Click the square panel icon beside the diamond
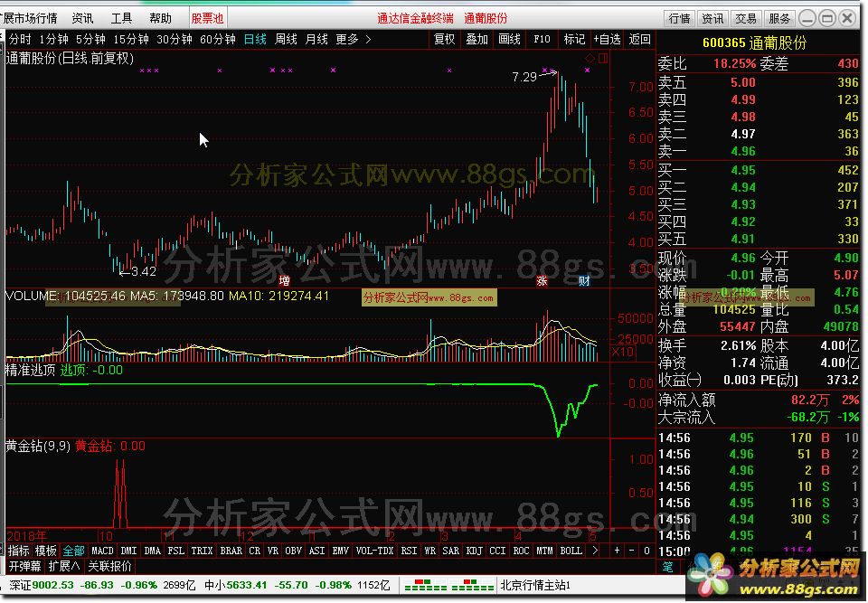The image size is (868, 603). click(x=603, y=58)
